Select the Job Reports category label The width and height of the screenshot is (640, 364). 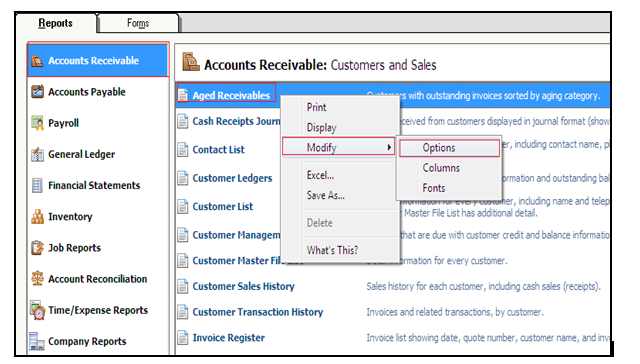74,248
